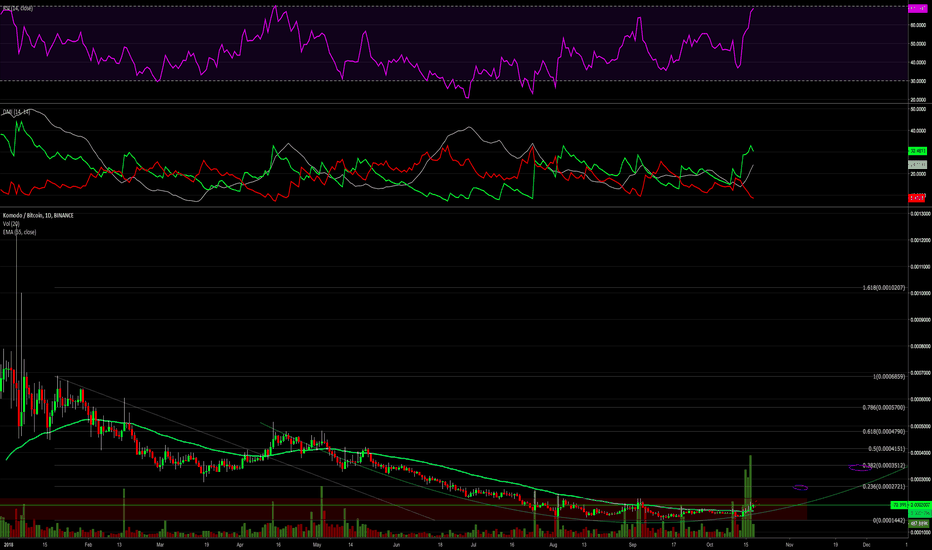Click the Oct label on time axis
This screenshot has height=550, width=932.
point(709,544)
